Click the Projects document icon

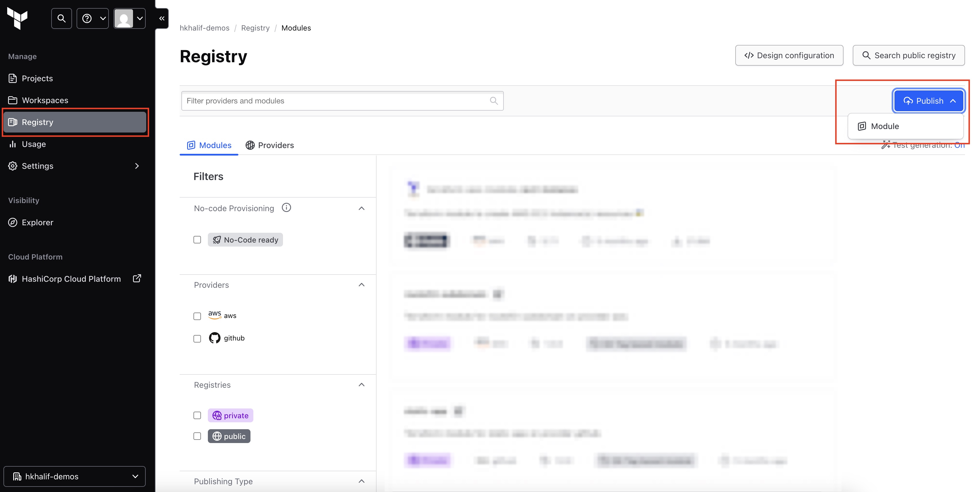[13, 78]
